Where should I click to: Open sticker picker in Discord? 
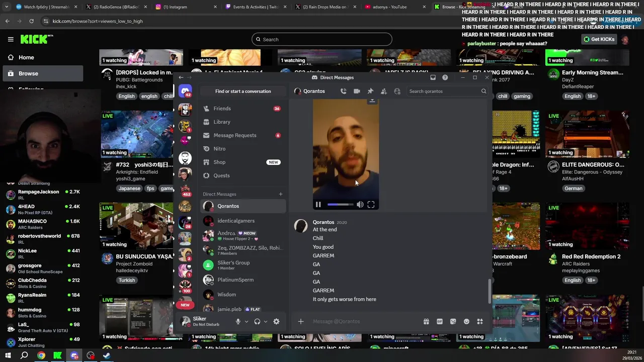coord(453,321)
